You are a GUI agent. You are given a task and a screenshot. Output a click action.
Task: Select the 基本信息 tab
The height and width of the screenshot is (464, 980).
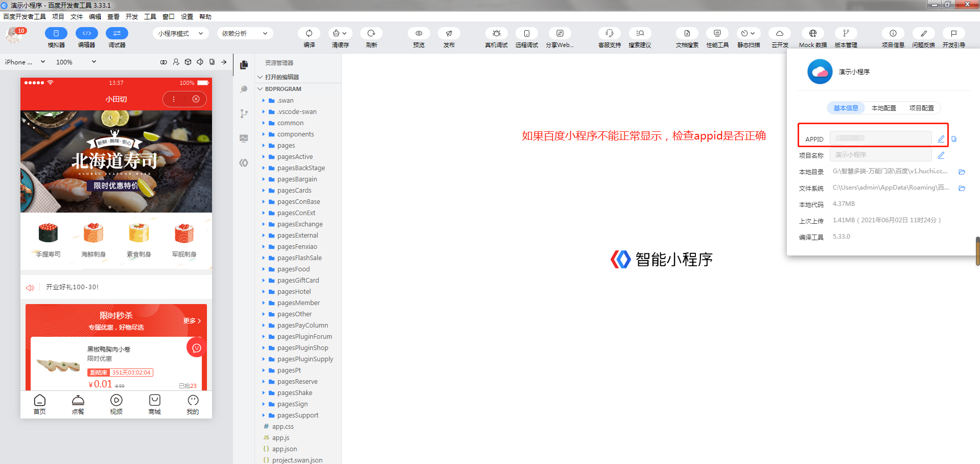pyautogui.click(x=846, y=108)
